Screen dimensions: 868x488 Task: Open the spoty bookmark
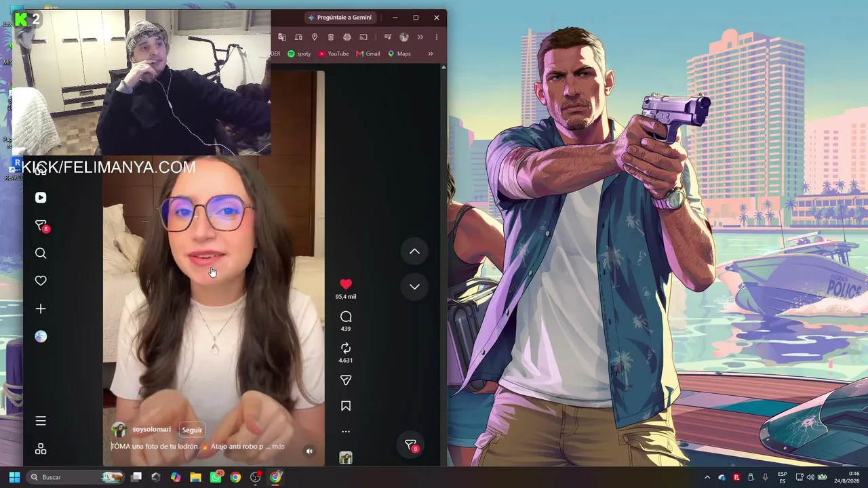coord(299,54)
